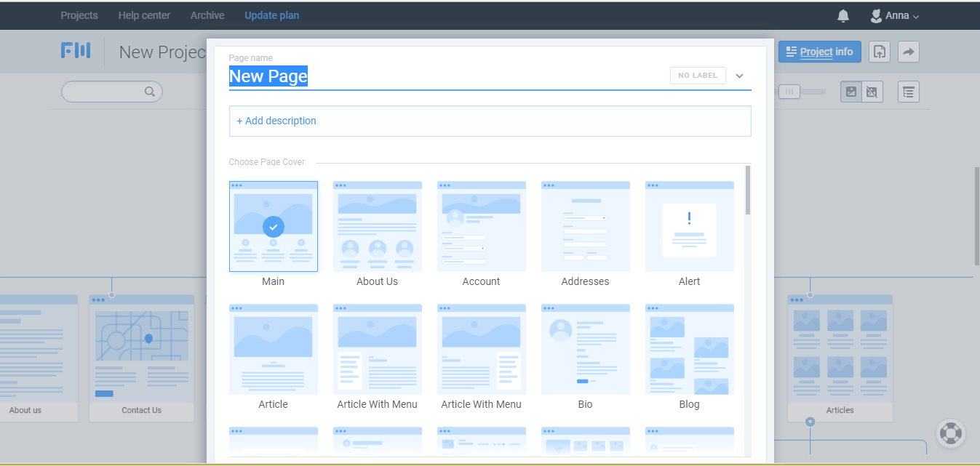
Task: Click the FlowMapp logo icon
Action: [76, 50]
